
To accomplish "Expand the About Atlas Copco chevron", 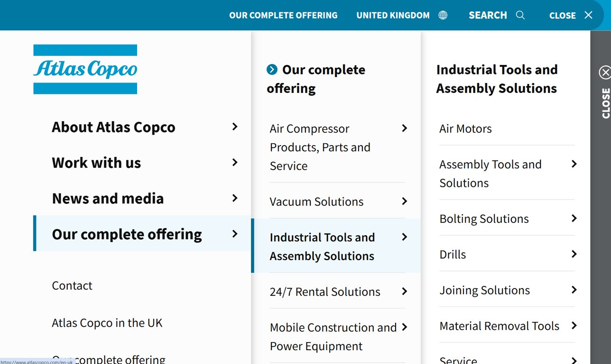I will 235,127.
